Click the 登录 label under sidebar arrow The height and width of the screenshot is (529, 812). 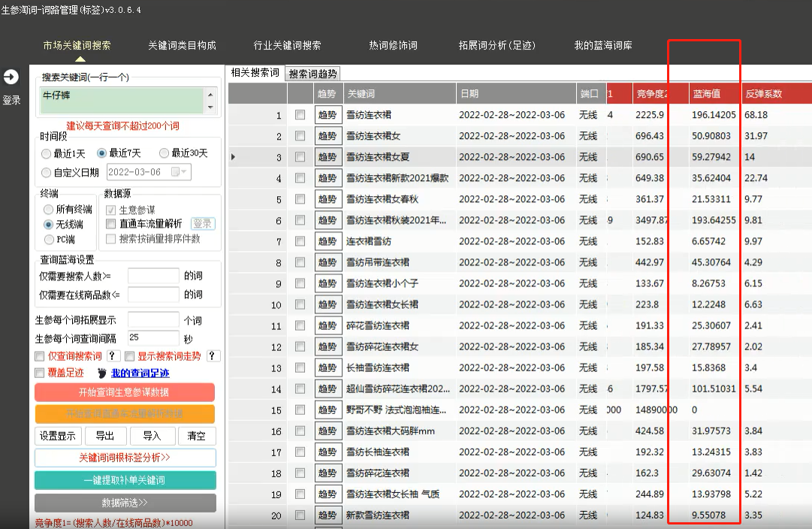coord(11,100)
